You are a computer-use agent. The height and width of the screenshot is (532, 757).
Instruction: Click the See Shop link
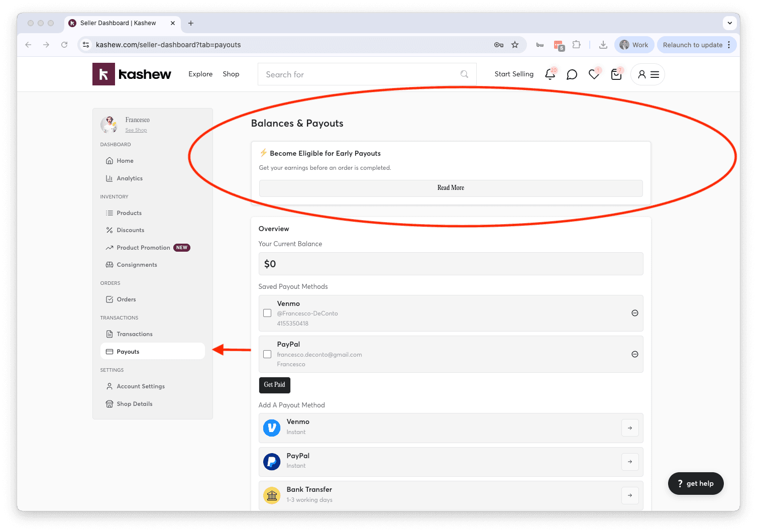(136, 130)
